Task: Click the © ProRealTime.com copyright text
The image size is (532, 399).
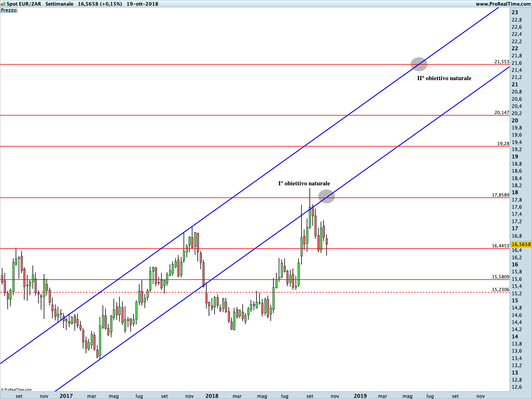Action: pos(17,390)
